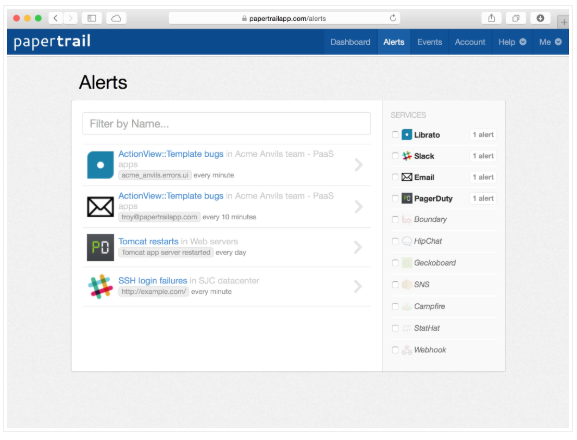The image size is (577, 440).
Task: Click the HipChat service icon
Action: coord(407,241)
